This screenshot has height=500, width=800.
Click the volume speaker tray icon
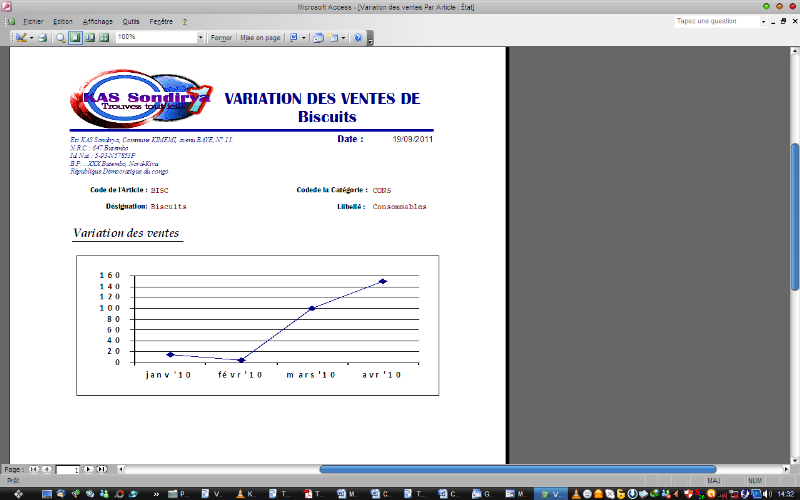point(767,494)
